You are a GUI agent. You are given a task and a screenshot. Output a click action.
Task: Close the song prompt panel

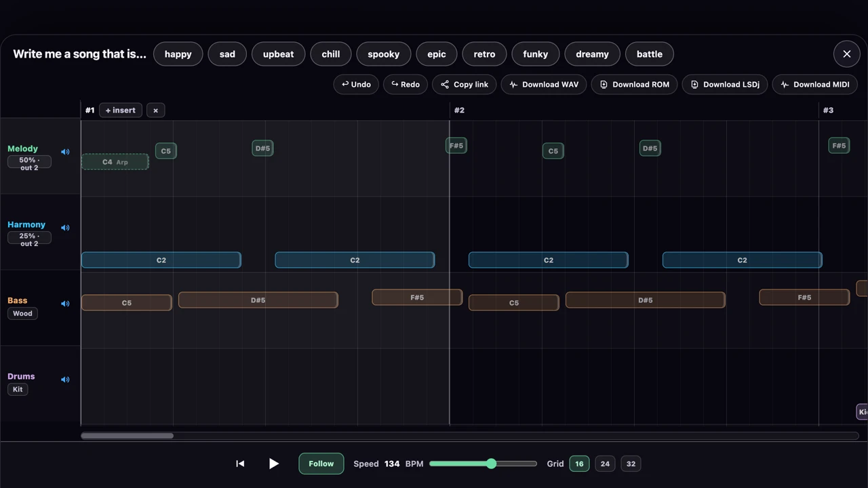846,54
